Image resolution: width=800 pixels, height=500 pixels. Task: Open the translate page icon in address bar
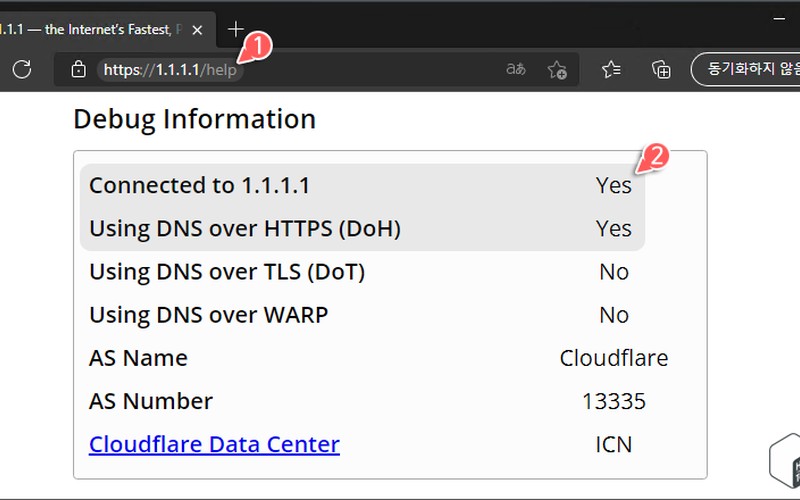(x=516, y=69)
